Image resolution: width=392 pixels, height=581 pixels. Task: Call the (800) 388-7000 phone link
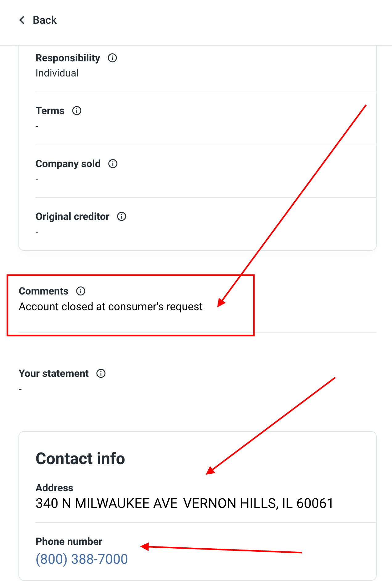click(82, 559)
